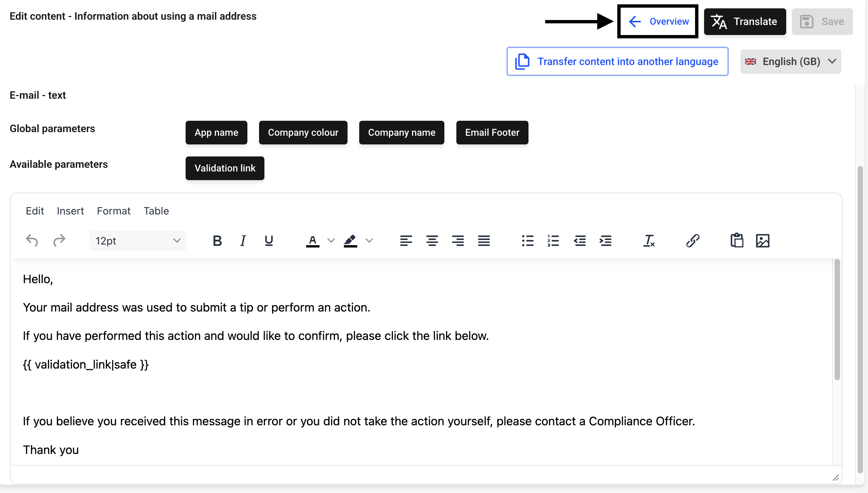Create a numbered list
Image resolution: width=868 pixels, height=493 pixels.
click(553, 241)
